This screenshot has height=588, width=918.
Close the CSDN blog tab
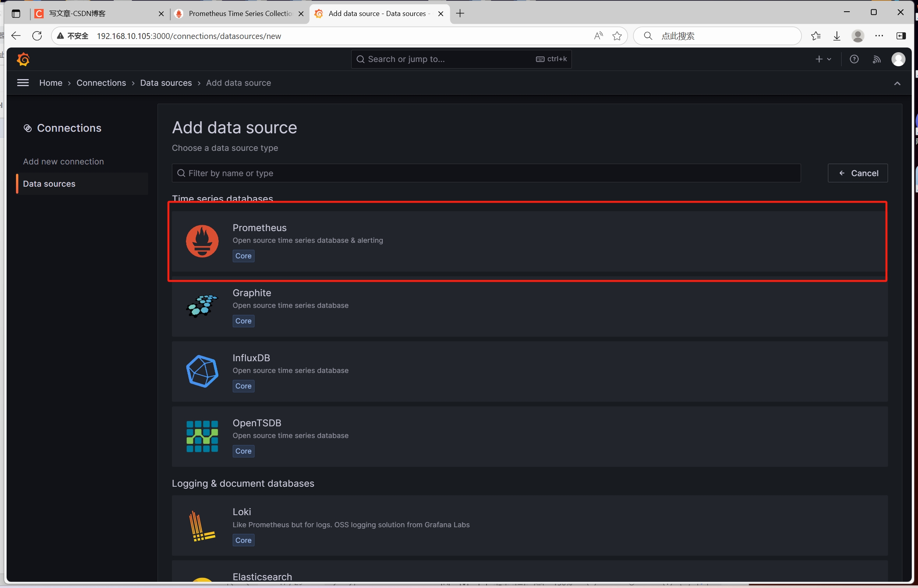click(161, 14)
